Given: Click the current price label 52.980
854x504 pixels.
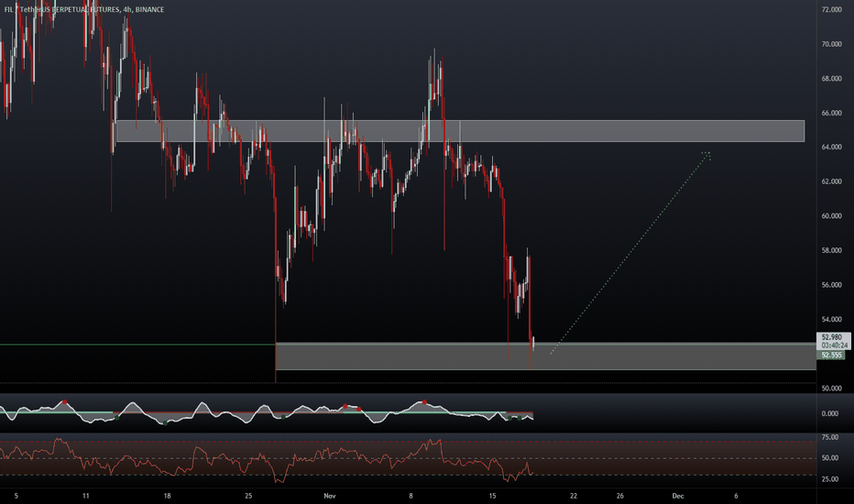Looking at the screenshot, I should tap(832, 337).
